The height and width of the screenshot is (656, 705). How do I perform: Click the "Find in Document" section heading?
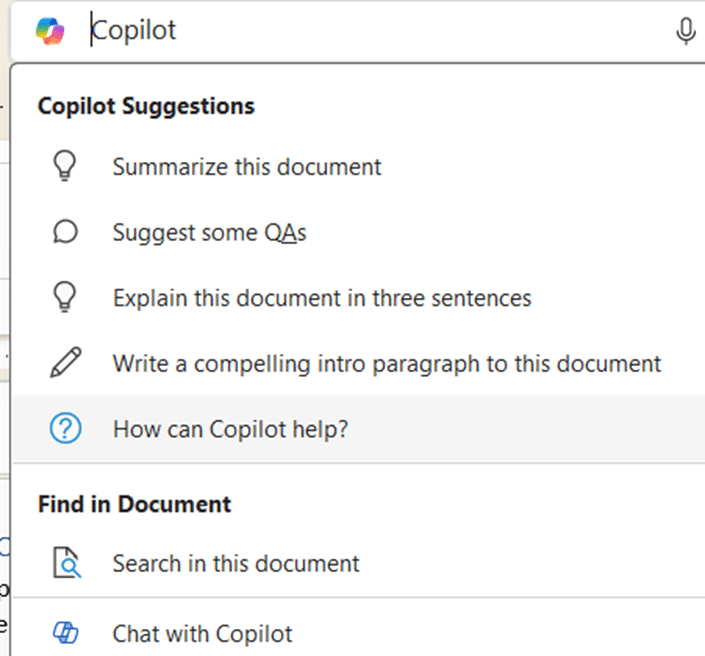135,505
